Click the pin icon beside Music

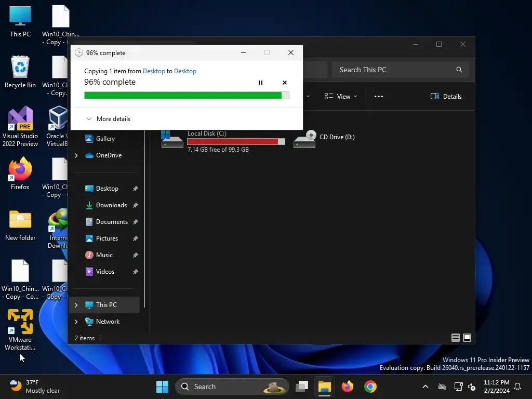coord(136,255)
